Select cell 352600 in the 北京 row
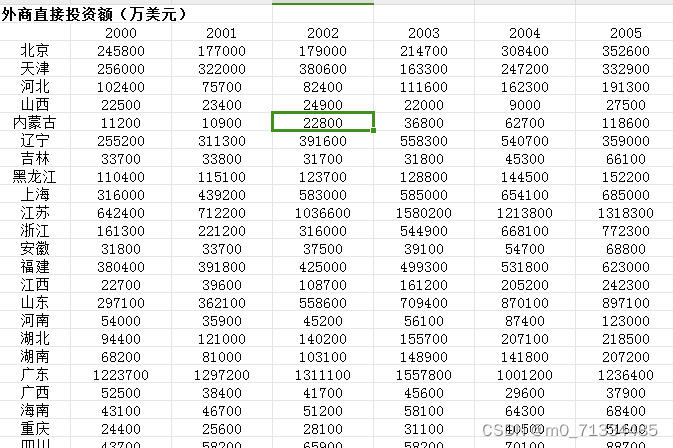Viewport: 673px width, 448px height. (626, 51)
